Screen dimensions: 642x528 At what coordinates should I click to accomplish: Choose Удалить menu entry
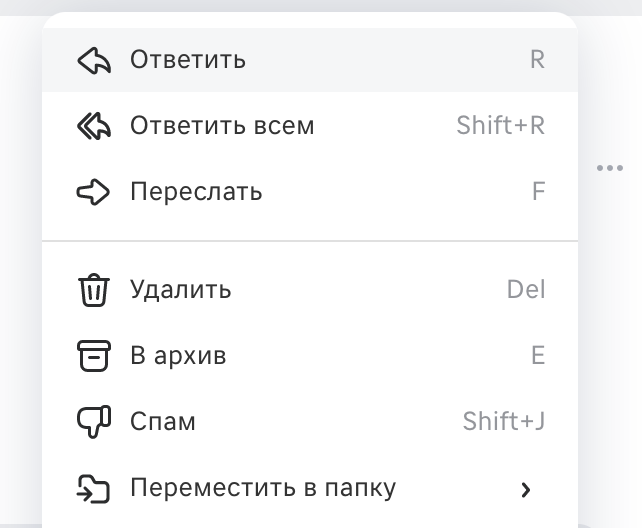pos(310,290)
